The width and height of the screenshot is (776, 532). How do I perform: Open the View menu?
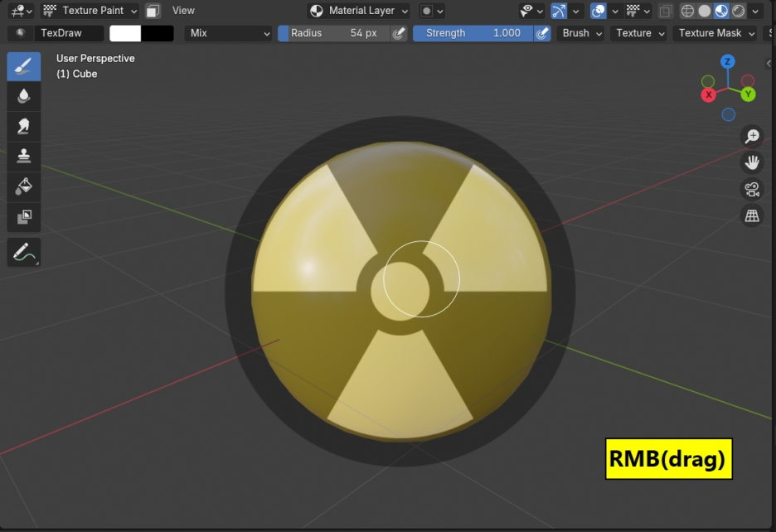183,11
